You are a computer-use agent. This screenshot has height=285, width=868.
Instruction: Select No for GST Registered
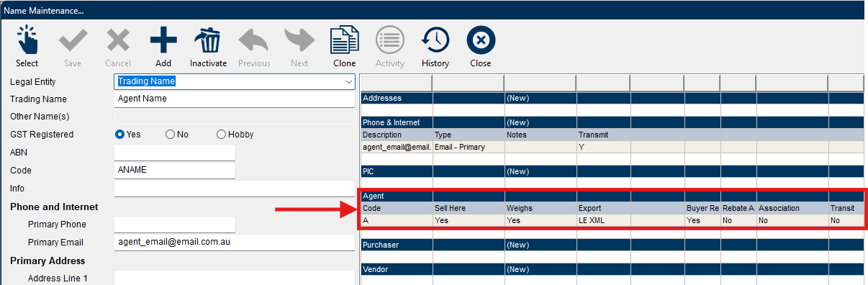(x=170, y=135)
